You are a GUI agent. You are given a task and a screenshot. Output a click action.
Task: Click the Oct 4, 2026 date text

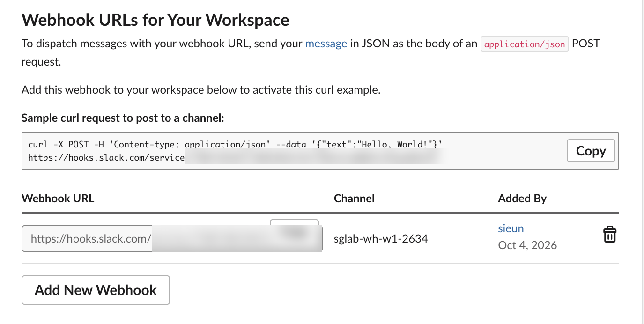(527, 245)
